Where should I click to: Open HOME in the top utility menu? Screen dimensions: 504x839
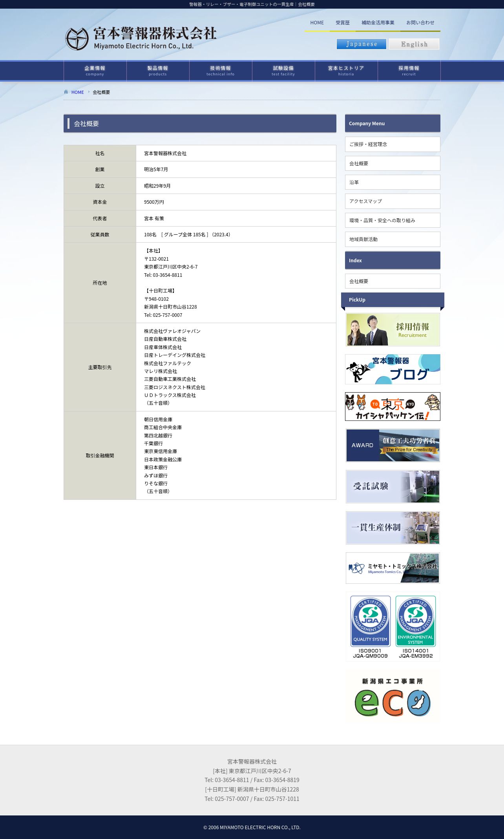[x=317, y=23]
